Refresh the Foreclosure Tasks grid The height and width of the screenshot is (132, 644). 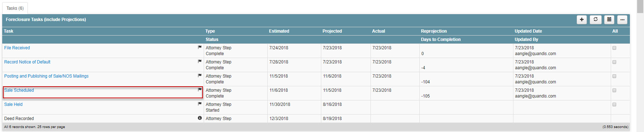point(596,20)
